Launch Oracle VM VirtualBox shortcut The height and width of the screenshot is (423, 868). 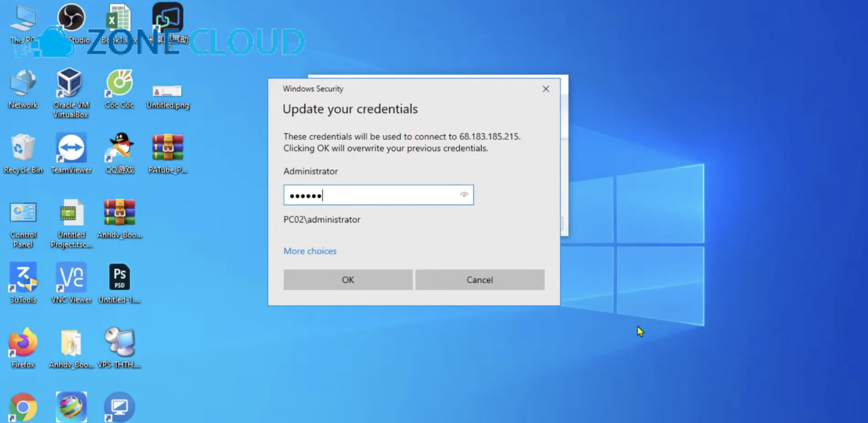[x=71, y=93]
